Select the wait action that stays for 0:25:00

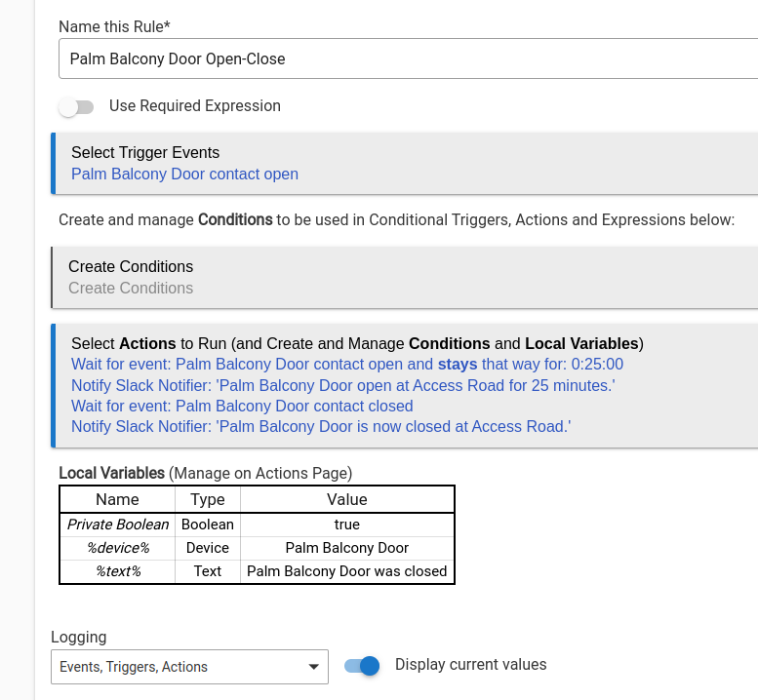346,365
